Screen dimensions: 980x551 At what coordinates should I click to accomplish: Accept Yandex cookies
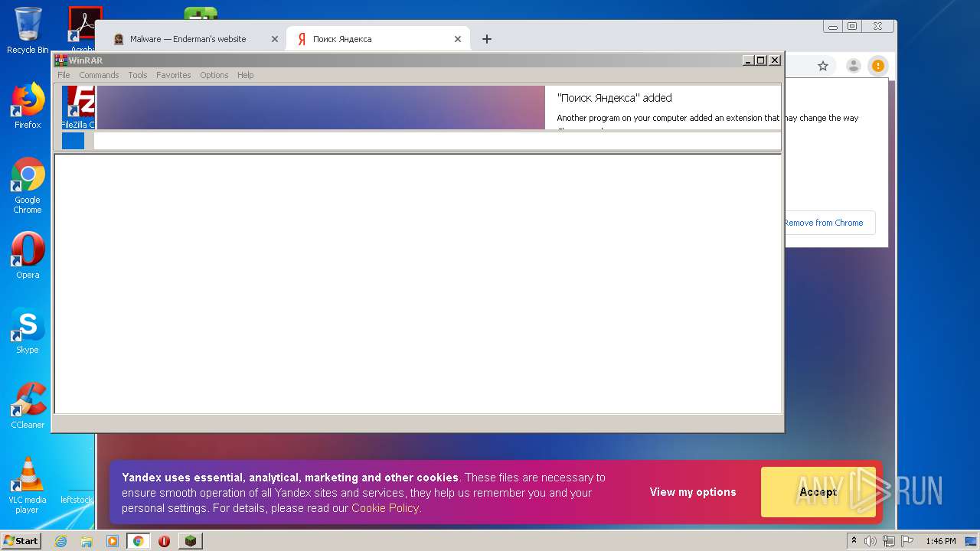(818, 492)
